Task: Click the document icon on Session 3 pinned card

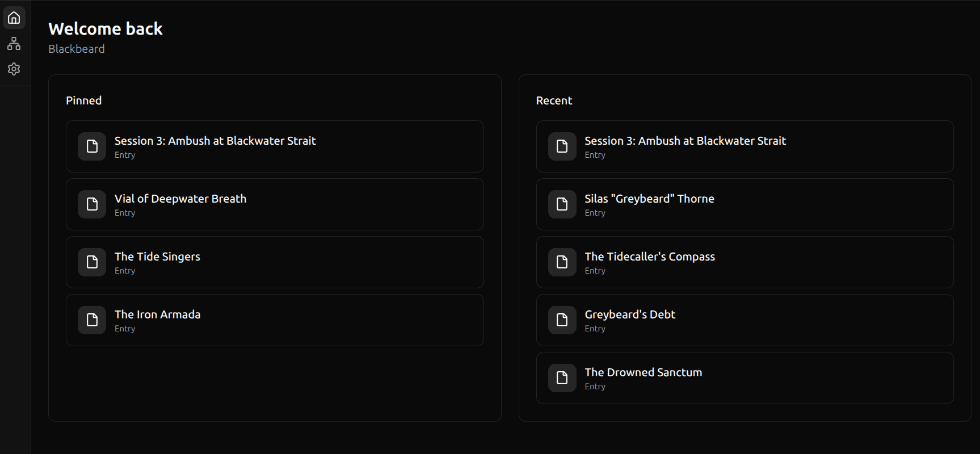Action: [91, 146]
